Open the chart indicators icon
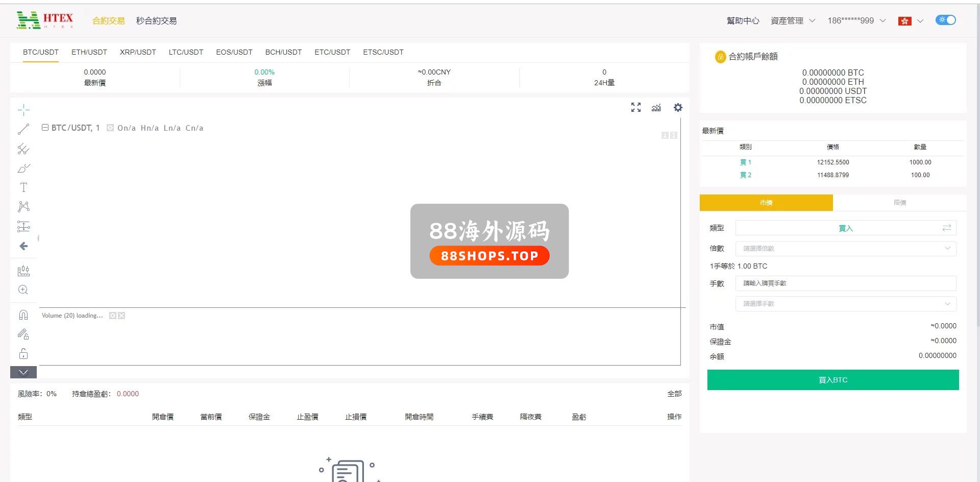 (x=656, y=108)
